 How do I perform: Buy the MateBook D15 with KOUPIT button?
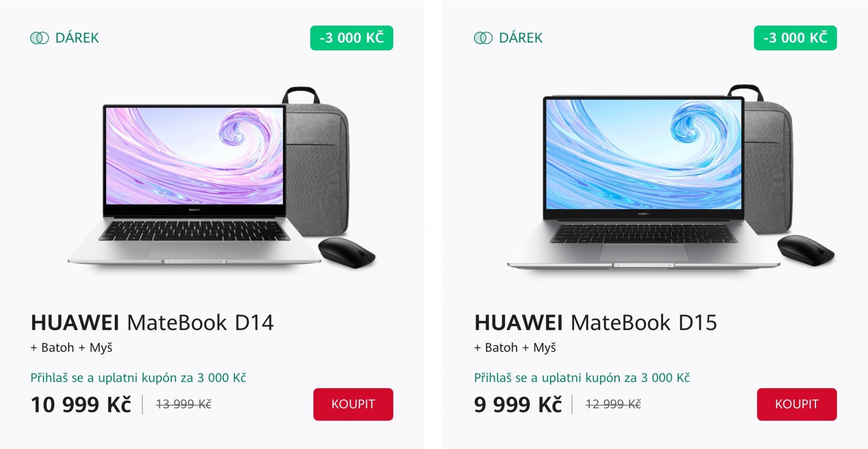[797, 404]
